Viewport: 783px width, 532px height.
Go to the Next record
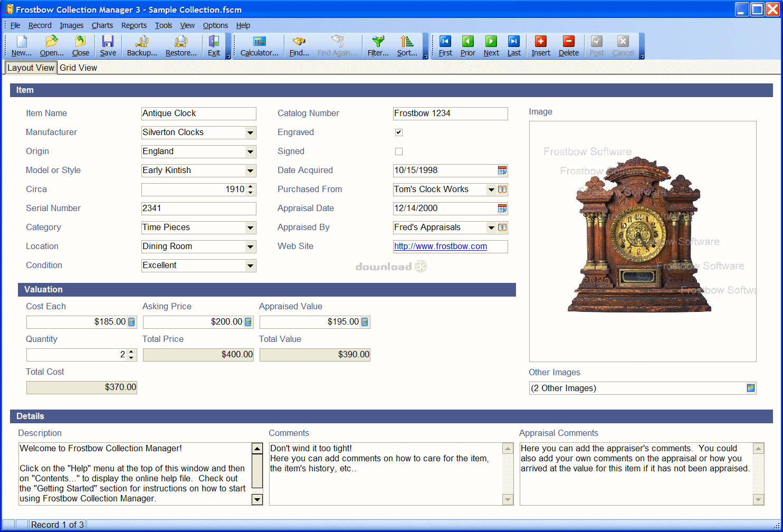(x=491, y=46)
